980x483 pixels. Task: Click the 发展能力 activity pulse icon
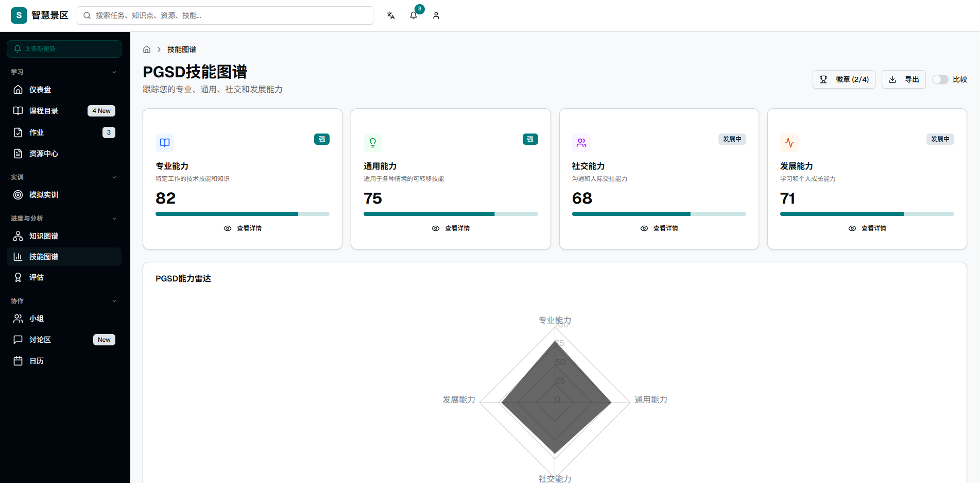coord(789,143)
